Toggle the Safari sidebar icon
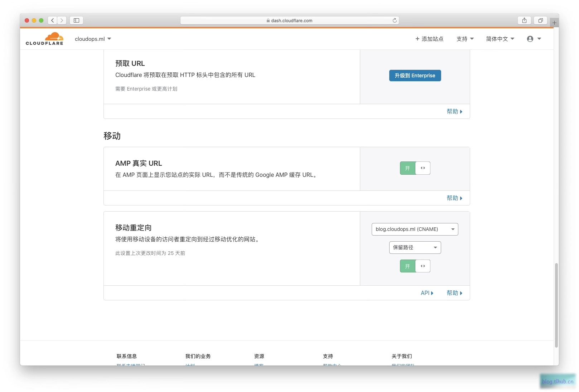This screenshot has height=392, width=579. [x=76, y=20]
